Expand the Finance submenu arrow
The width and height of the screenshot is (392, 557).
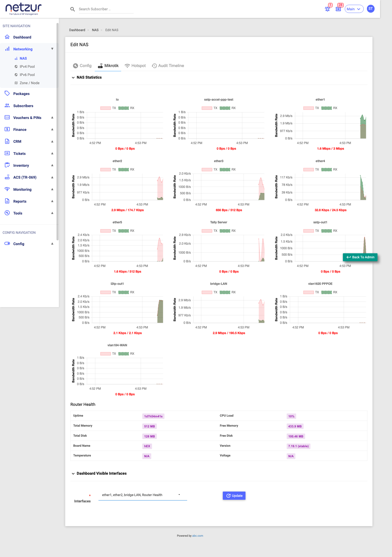(x=52, y=129)
